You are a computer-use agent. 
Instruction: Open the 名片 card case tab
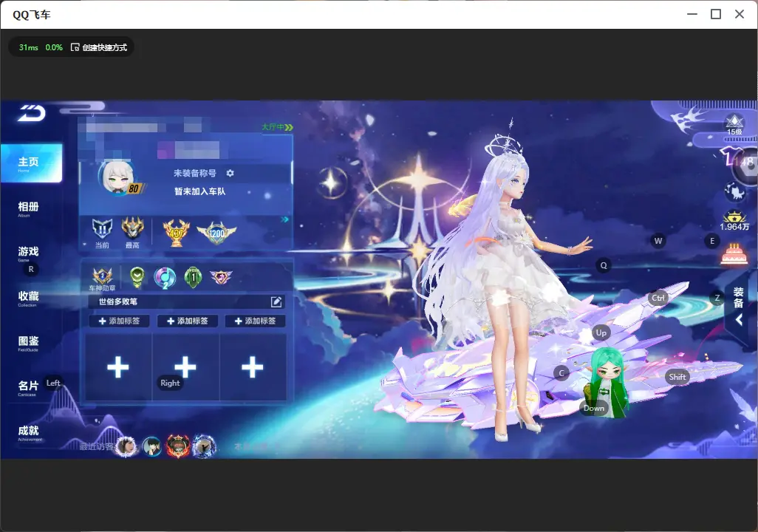(x=28, y=387)
